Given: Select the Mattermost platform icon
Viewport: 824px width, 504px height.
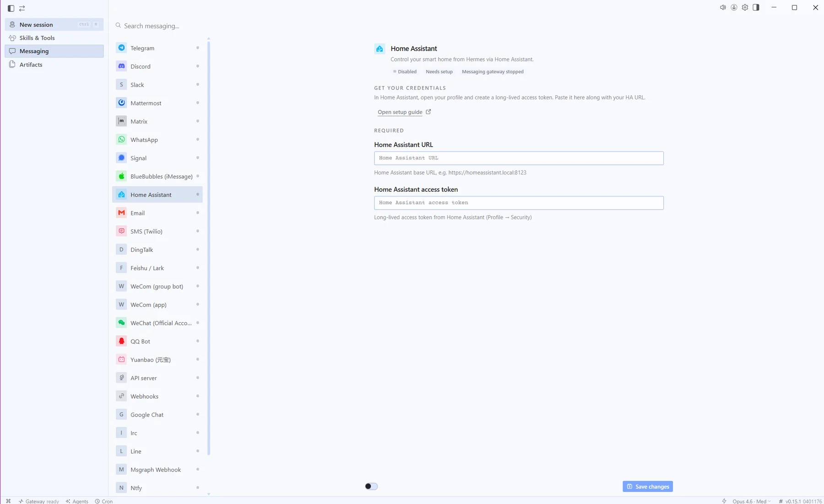Looking at the screenshot, I should point(121,103).
